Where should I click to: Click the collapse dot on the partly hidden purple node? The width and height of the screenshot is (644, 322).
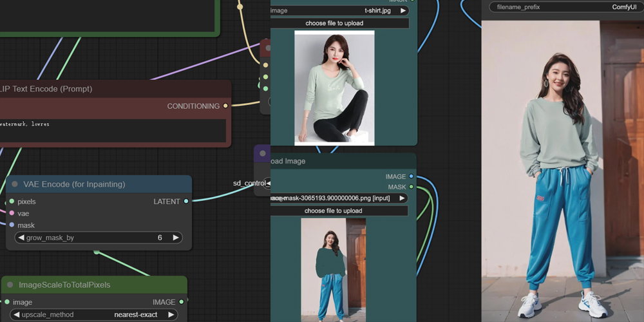263,154
